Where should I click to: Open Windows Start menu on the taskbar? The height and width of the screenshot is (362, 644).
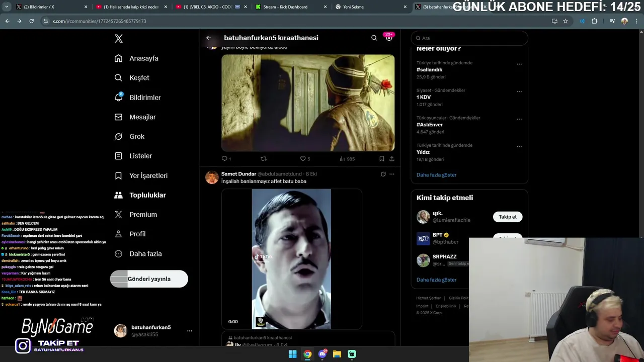[292, 354]
